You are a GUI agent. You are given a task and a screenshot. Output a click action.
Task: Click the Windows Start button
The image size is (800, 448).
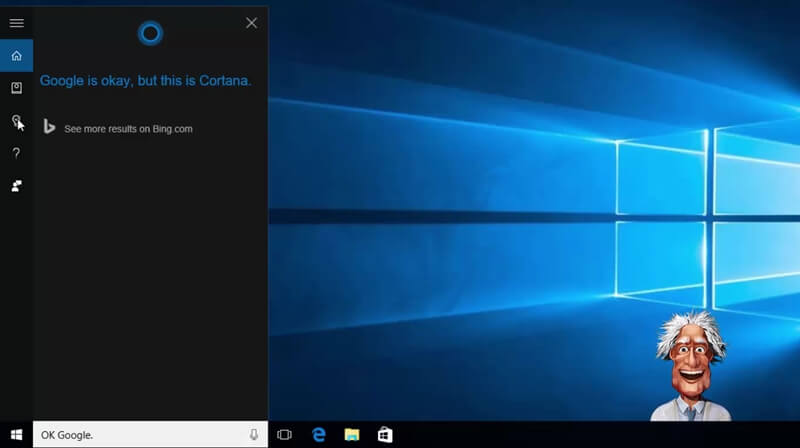tap(16, 435)
